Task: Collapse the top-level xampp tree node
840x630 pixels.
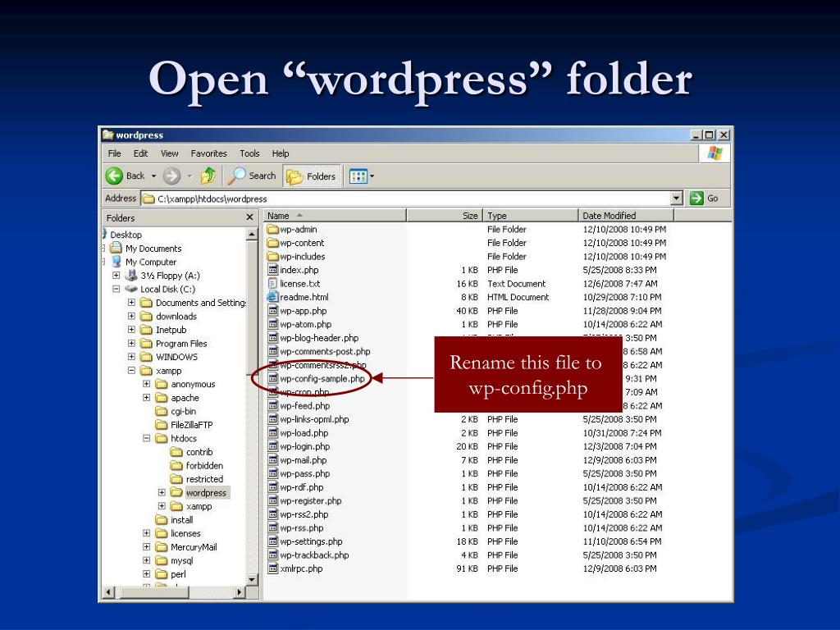Action: [131, 370]
